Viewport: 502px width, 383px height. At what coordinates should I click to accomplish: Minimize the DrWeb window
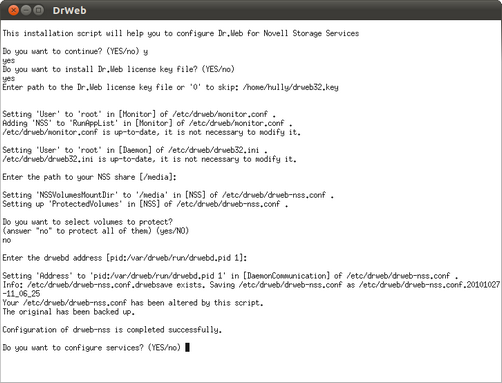click(x=26, y=10)
